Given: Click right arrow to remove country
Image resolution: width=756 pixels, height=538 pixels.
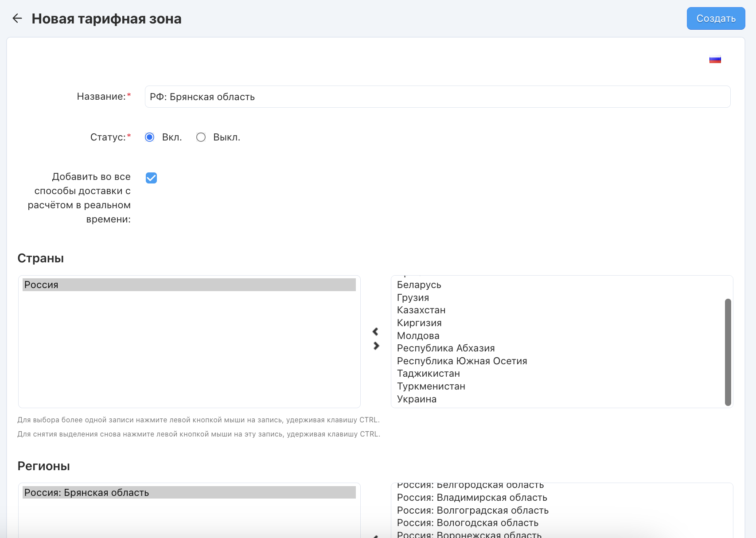Looking at the screenshot, I should coord(376,346).
